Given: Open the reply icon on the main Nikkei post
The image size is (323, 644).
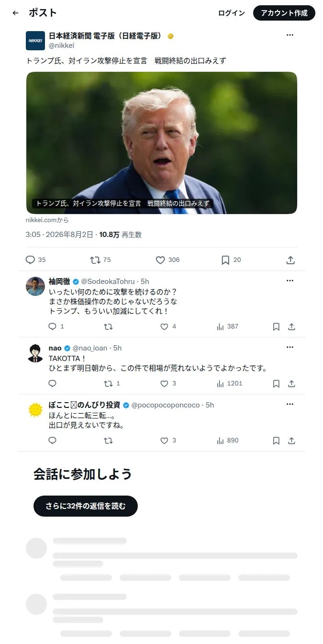Looking at the screenshot, I should coord(30,260).
